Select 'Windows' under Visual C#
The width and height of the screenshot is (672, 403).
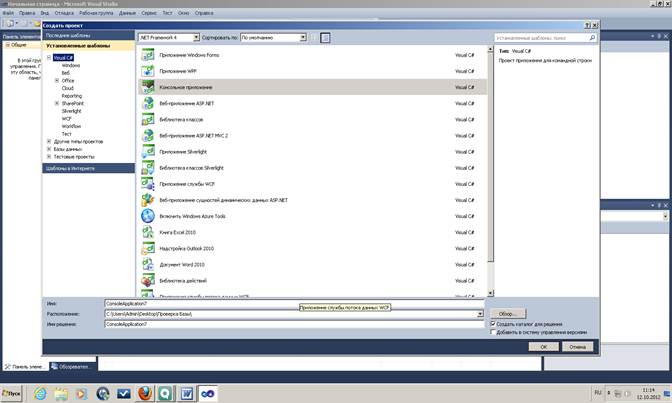(x=71, y=66)
